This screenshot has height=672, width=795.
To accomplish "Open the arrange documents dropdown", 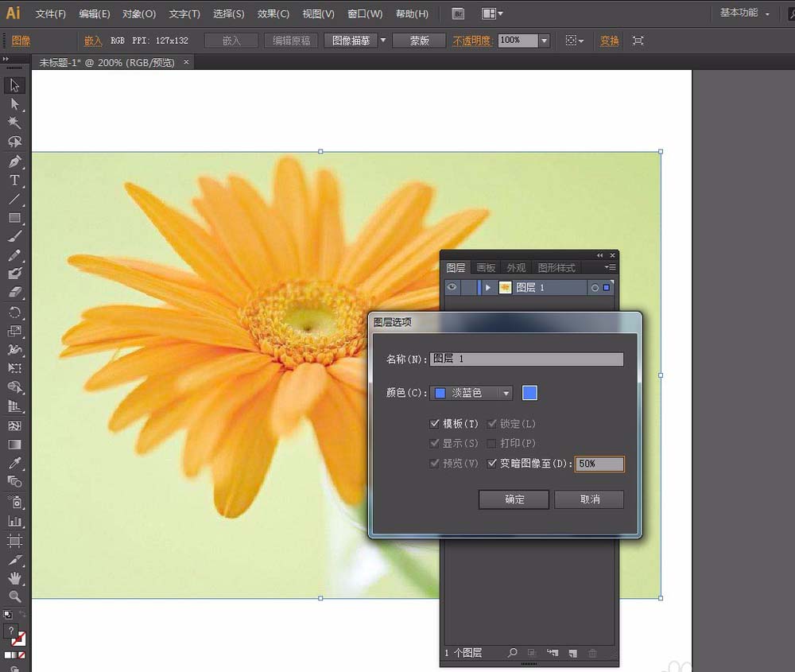I will point(492,14).
